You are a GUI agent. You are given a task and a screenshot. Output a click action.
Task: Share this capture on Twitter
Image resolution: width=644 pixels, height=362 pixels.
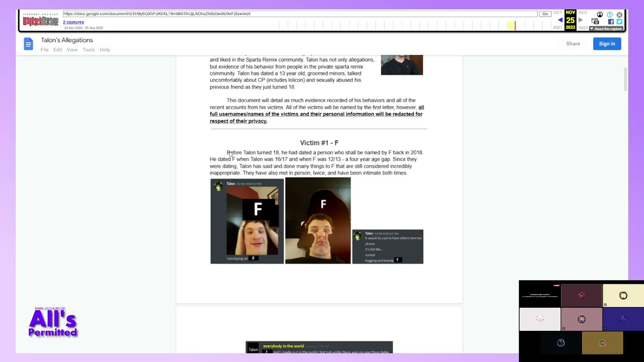[x=619, y=22]
